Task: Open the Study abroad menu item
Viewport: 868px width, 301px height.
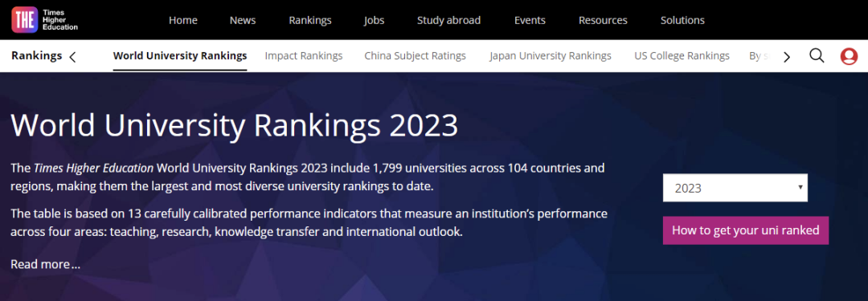Action: tap(449, 21)
